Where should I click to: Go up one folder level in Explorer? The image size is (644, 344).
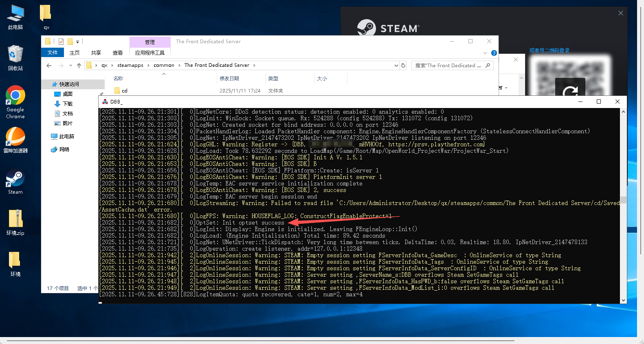coord(79,65)
